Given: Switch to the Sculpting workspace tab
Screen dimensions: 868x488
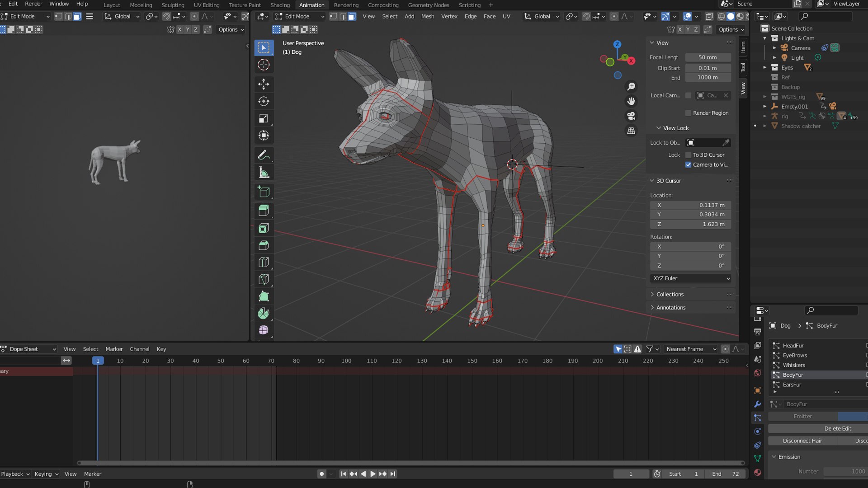Looking at the screenshot, I should pyautogui.click(x=173, y=5).
